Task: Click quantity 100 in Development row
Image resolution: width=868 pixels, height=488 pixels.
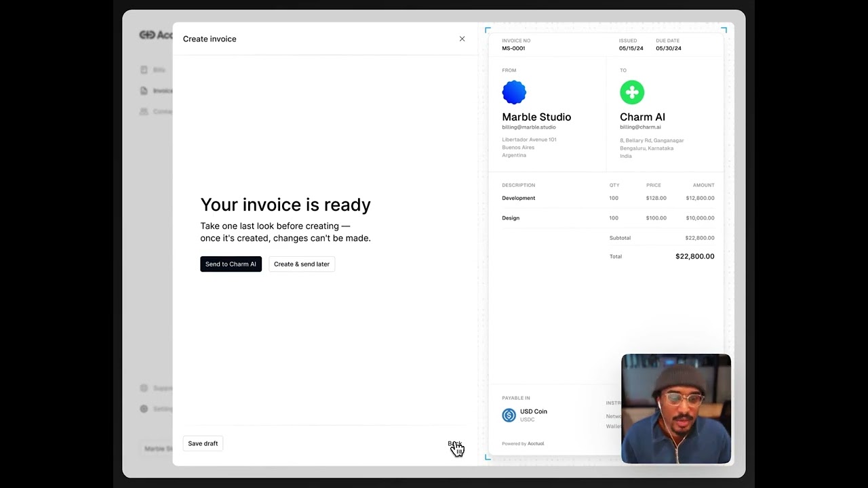Action: 614,198
